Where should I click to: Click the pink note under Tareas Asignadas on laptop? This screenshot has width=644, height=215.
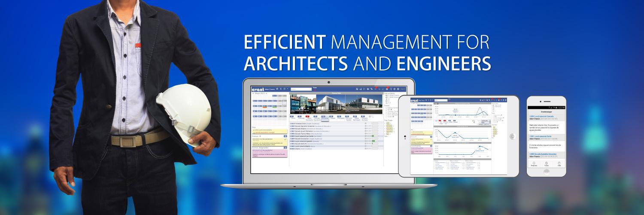pos(270,153)
